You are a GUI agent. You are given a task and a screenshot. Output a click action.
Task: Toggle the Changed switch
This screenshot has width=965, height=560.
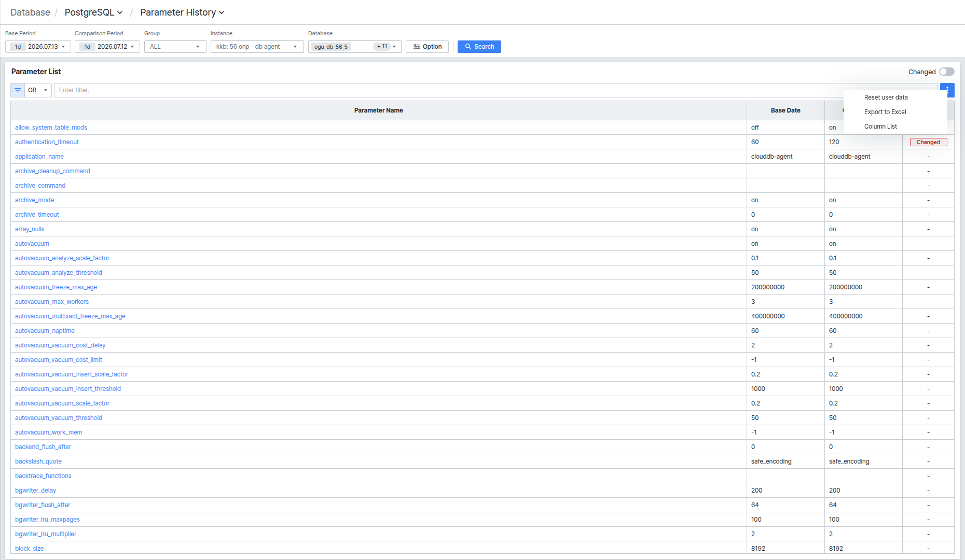tap(947, 72)
